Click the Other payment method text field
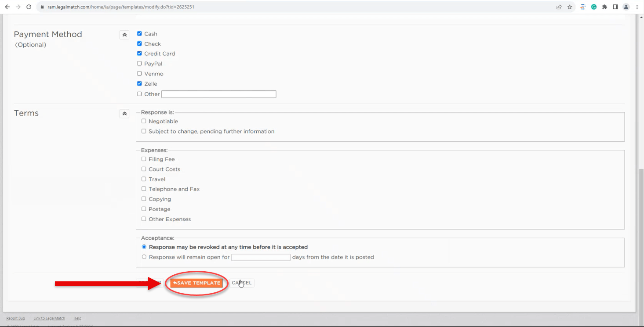644x327 pixels. (218, 94)
